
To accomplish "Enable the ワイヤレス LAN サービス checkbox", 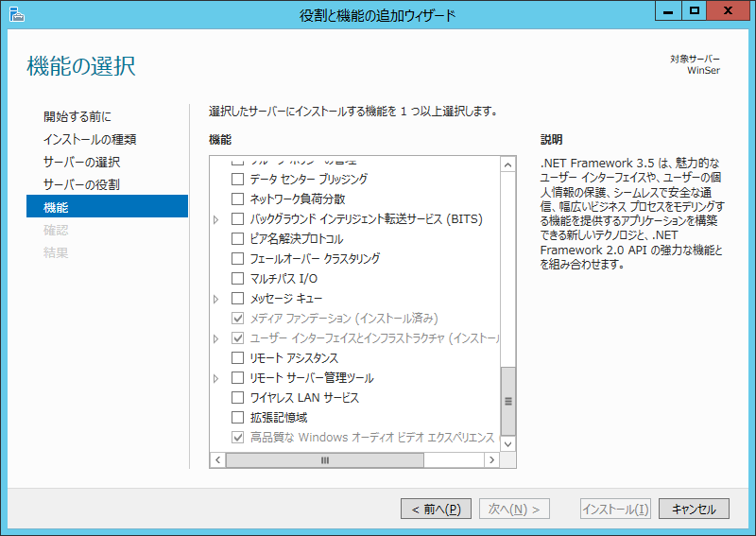I will [x=238, y=398].
